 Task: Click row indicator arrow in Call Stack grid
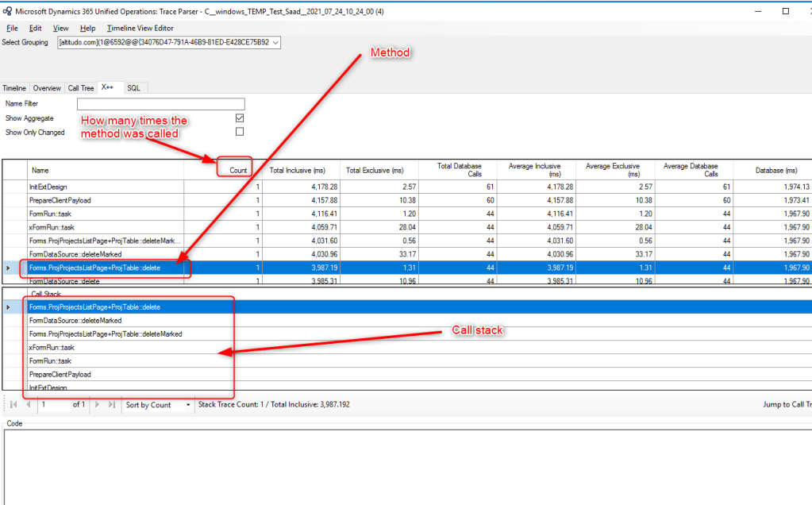pyautogui.click(x=9, y=306)
